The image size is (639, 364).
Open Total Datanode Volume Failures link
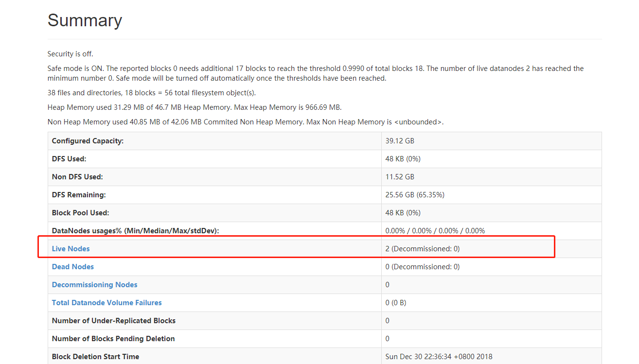(x=107, y=303)
